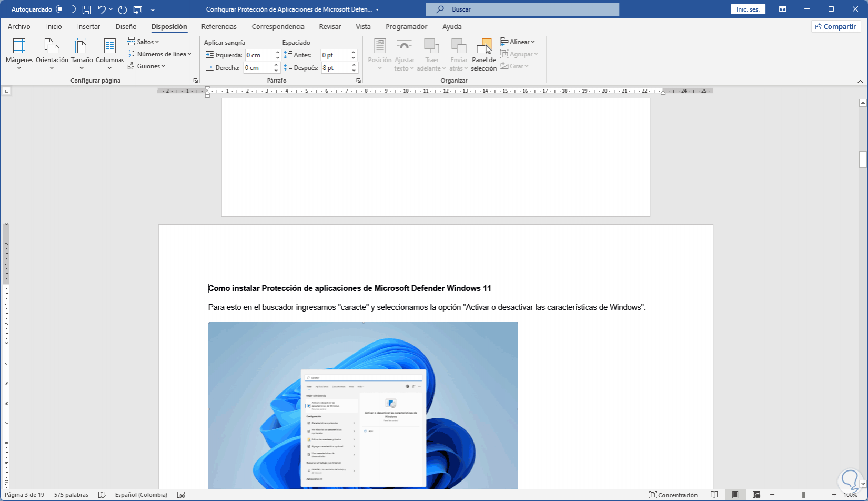Viewport: 868px width, 501px height.
Task: Click the Undo arrow icon
Action: click(102, 9)
